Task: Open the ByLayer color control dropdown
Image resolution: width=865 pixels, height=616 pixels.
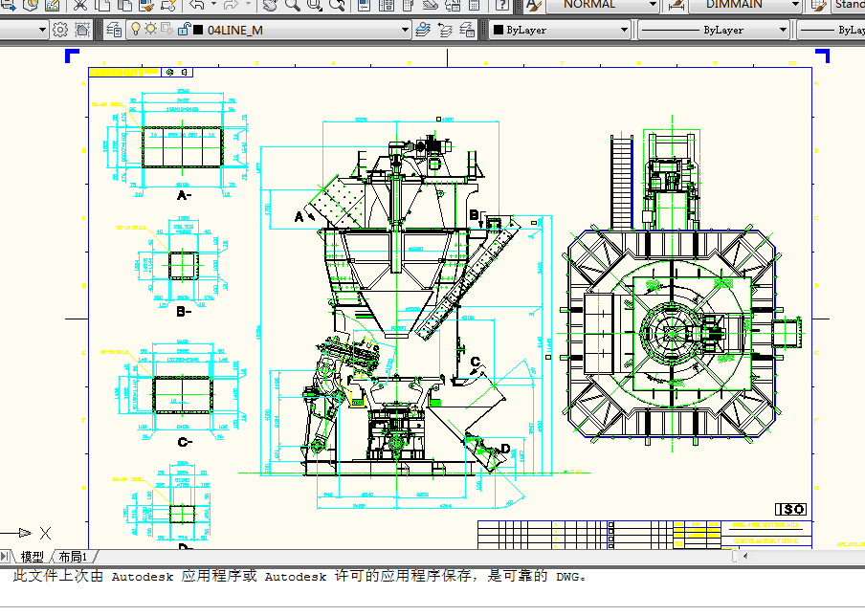Action: (x=624, y=30)
